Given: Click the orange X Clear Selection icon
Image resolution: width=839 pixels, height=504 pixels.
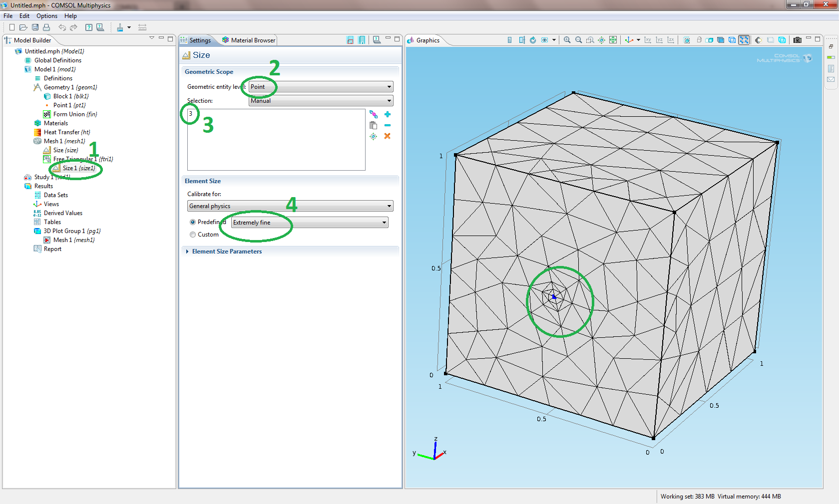Looking at the screenshot, I should tap(387, 136).
